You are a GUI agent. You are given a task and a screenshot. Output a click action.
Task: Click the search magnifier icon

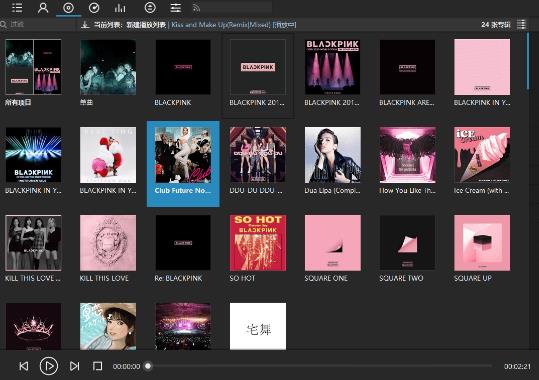point(4,24)
